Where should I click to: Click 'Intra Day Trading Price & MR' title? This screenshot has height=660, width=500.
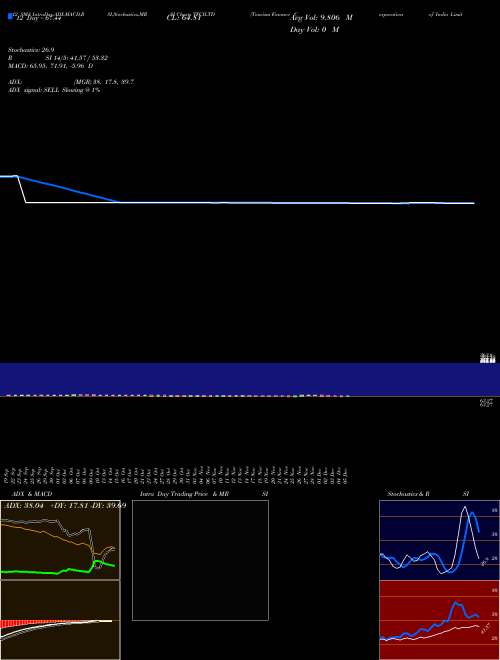[x=184, y=494]
